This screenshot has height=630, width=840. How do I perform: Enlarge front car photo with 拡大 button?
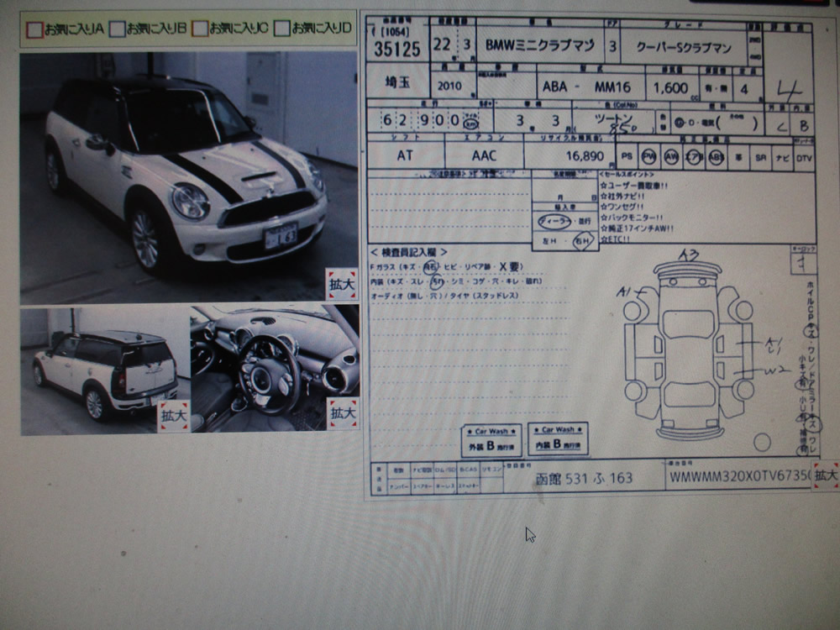[342, 285]
